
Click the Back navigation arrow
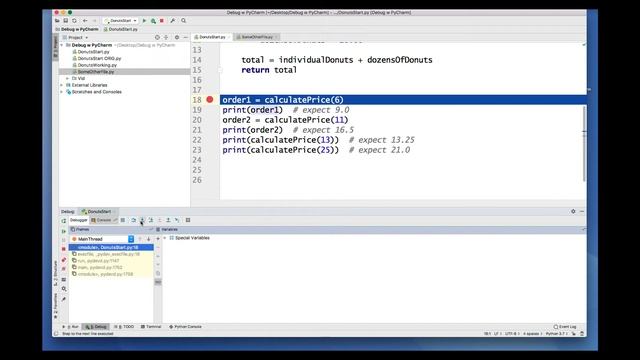click(x=85, y=21)
